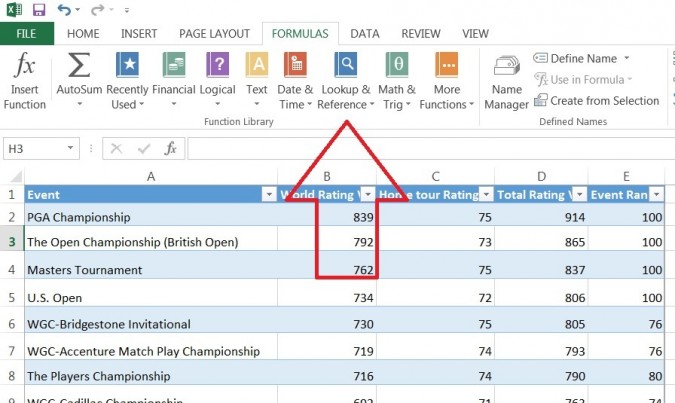Open Lookup & Reference functions
Image resolution: width=675 pixels, height=403 pixels.
tap(346, 81)
